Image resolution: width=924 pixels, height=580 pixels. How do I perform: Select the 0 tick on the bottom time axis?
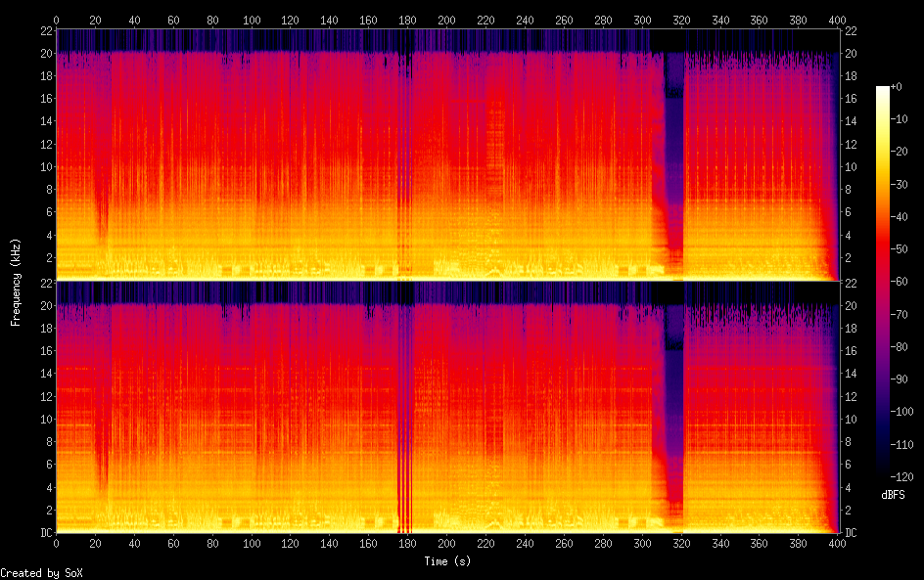[56, 544]
